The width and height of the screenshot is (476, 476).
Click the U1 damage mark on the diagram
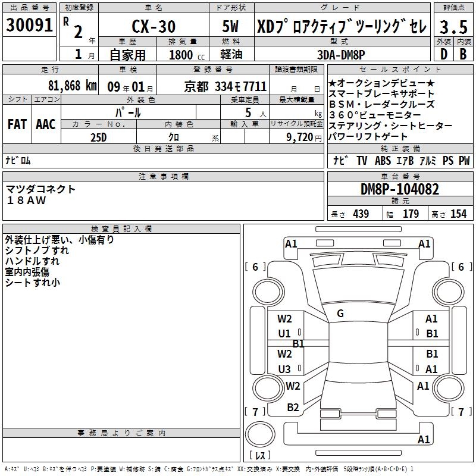coord(284,334)
